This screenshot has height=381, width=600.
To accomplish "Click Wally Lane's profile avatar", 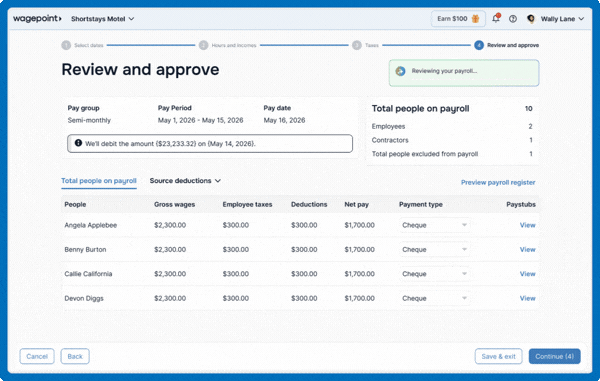I will pyautogui.click(x=531, y=19).
